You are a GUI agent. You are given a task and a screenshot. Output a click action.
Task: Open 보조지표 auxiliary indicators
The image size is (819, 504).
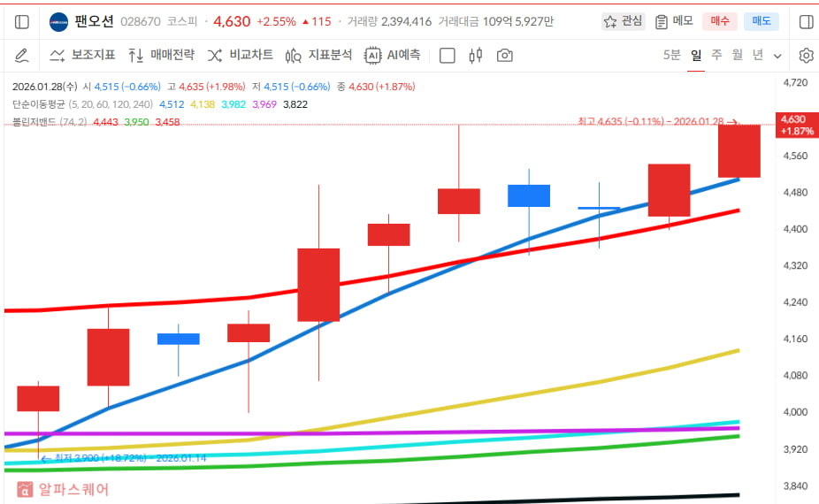click(82, 56)
